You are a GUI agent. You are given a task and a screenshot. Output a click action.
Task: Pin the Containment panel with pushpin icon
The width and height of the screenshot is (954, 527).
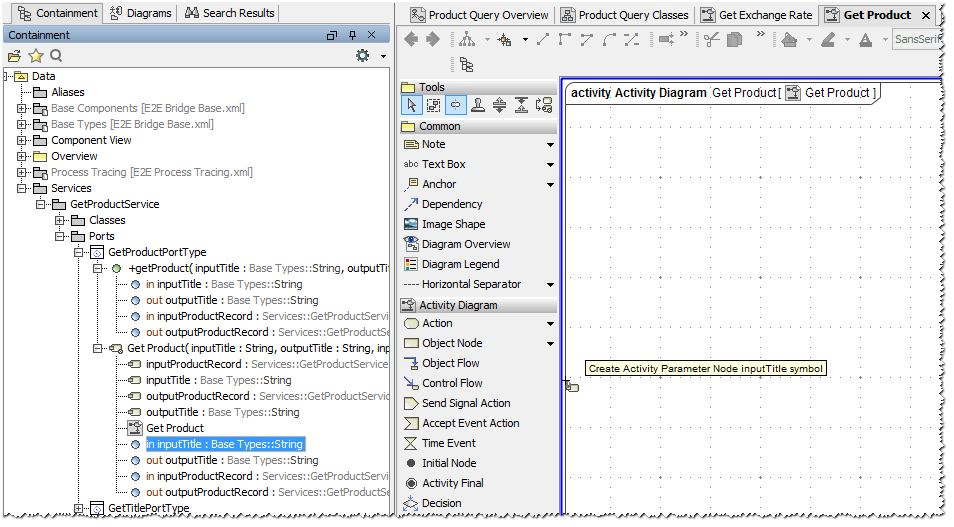(352, 35)
